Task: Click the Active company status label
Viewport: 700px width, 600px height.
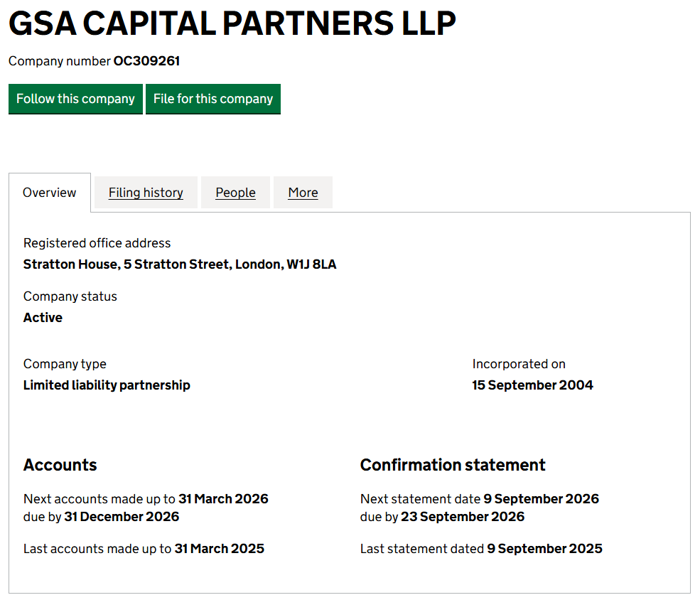Action: click(x=43, y=317)
